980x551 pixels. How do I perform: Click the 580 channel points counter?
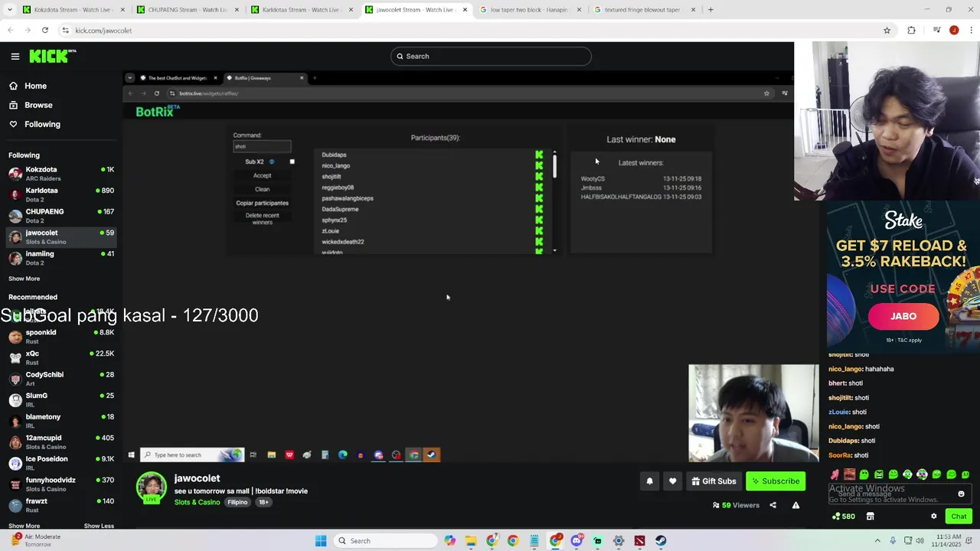(843, 517)
